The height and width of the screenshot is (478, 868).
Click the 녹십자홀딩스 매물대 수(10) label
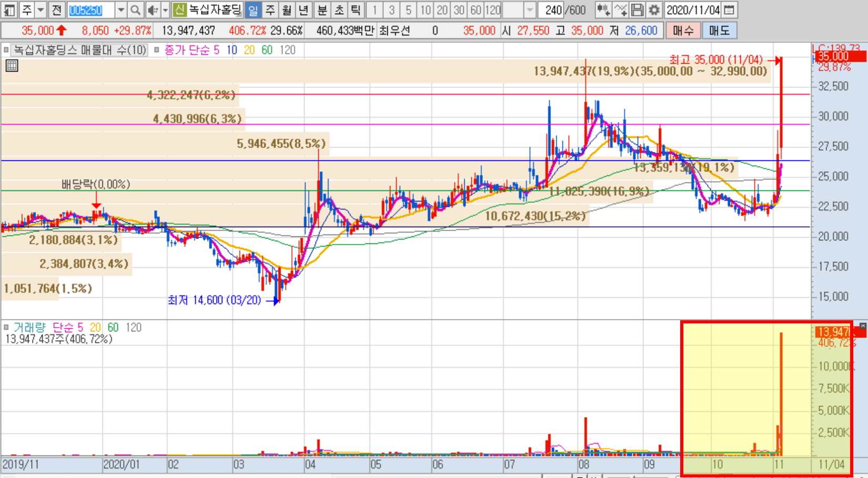coord(80,50)
